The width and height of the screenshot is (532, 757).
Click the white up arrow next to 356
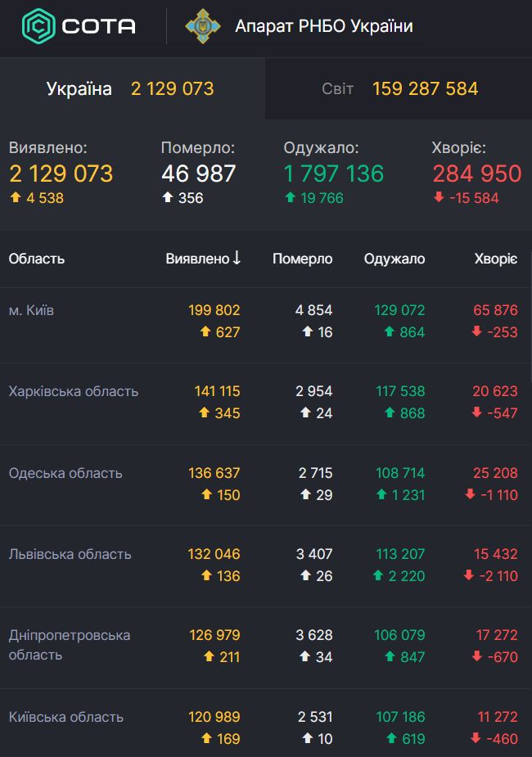point(167,198)
